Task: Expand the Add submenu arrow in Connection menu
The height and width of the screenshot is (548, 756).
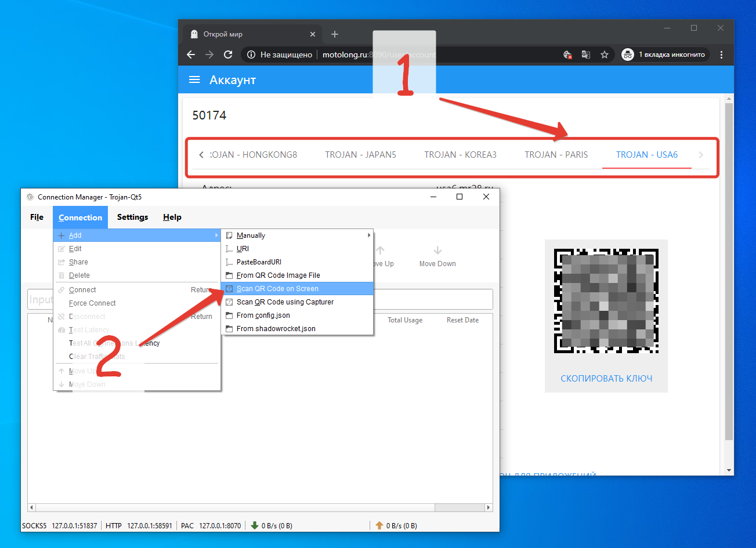Action: coord(215,235)
